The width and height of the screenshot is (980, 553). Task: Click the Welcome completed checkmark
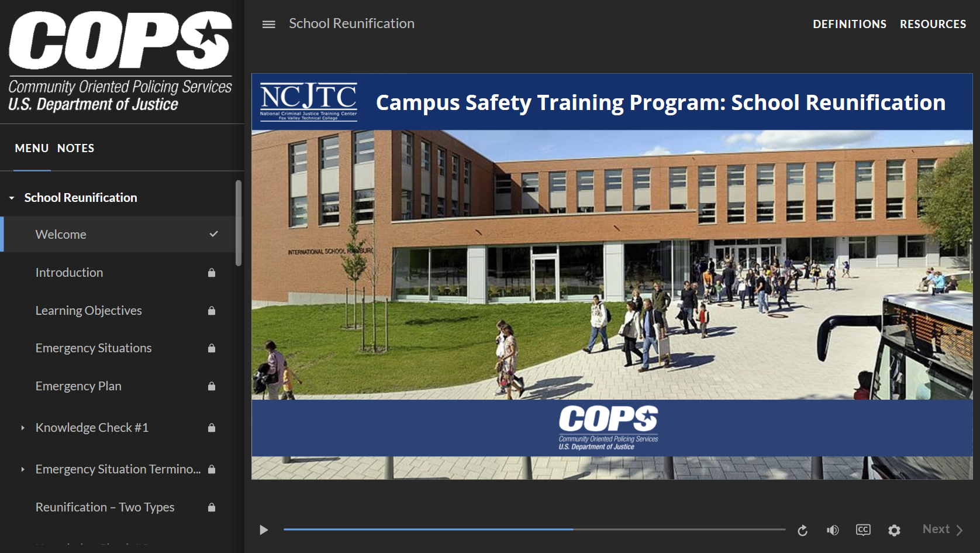point(213,234)
